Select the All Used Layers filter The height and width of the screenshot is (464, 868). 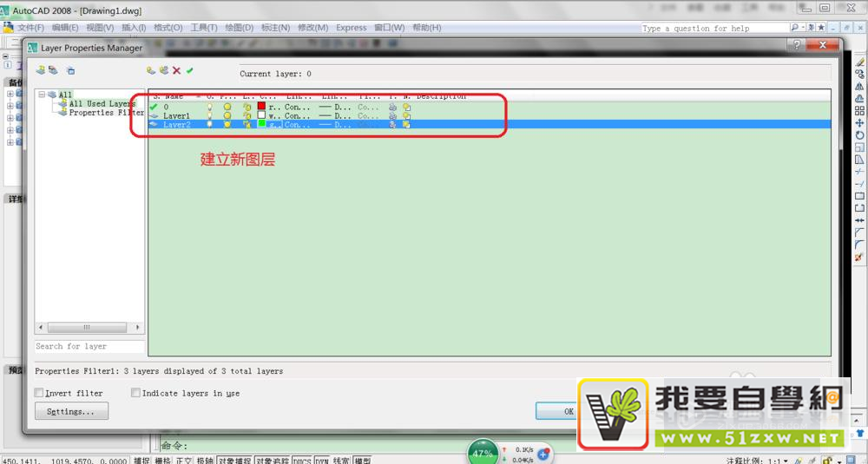(x=102, y=104)
